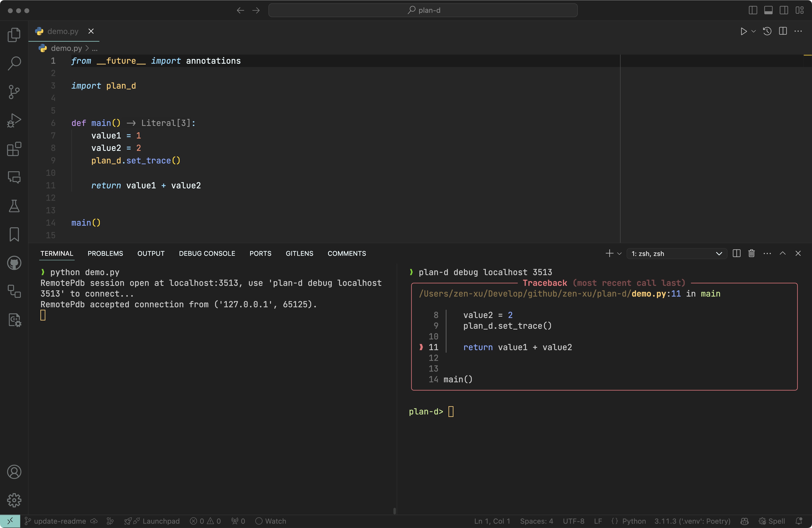Open the Explorer view in activity bar
Screen dimensions: 812x528
(x=14, y=35)
